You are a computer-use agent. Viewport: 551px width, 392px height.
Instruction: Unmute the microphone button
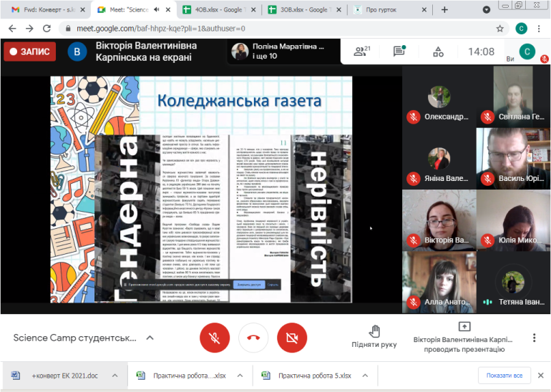tap(215, 337)
